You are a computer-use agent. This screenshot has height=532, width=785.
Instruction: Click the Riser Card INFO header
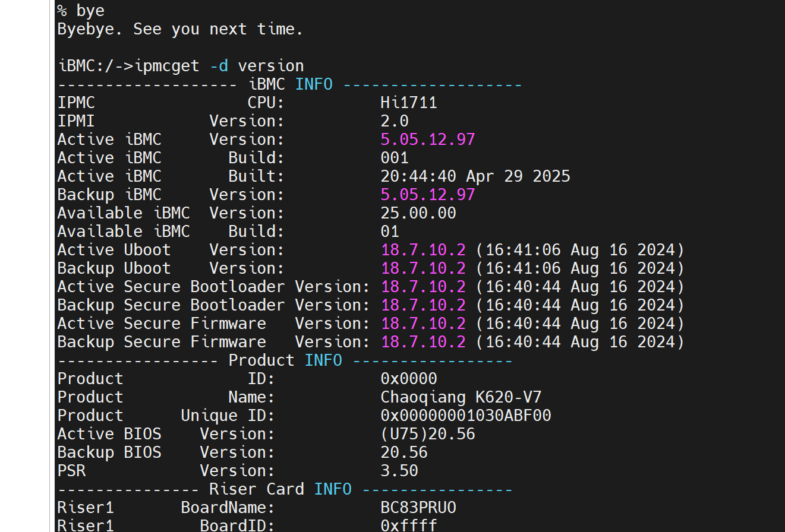tap(285, 489)
